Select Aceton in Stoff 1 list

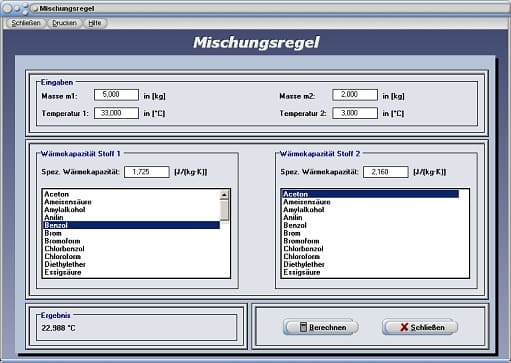coord(132,194)
